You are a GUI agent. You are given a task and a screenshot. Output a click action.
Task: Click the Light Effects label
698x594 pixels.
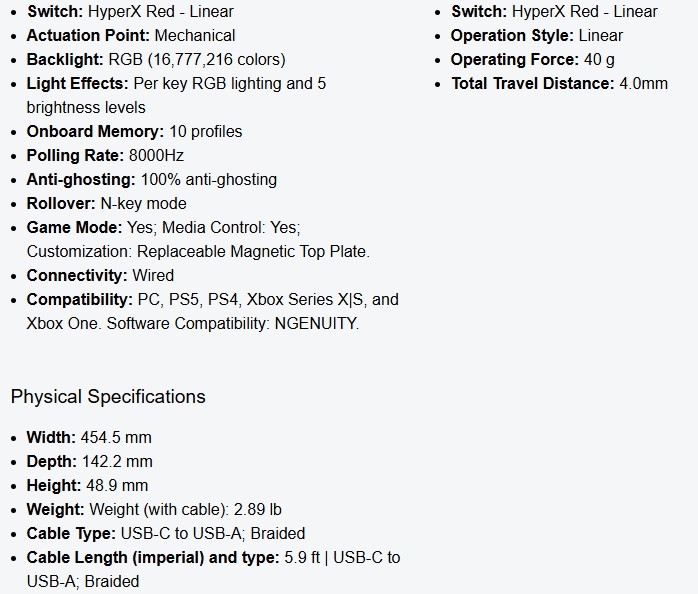[x=77, y=84]
